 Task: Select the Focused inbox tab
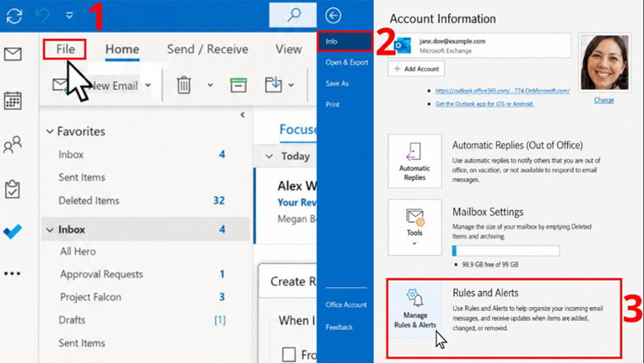click(x=298, y=130)
